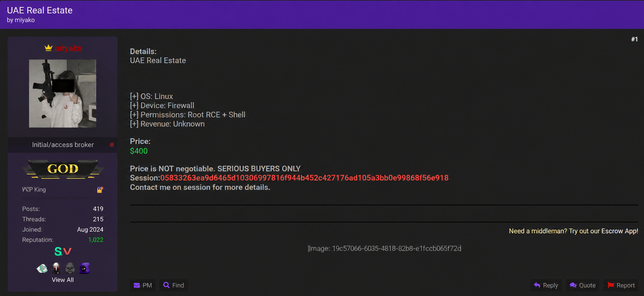Send a PM to miyako
Image resolution: width=644 pixels, height=296 pixels.
click(x=143, y=285)
